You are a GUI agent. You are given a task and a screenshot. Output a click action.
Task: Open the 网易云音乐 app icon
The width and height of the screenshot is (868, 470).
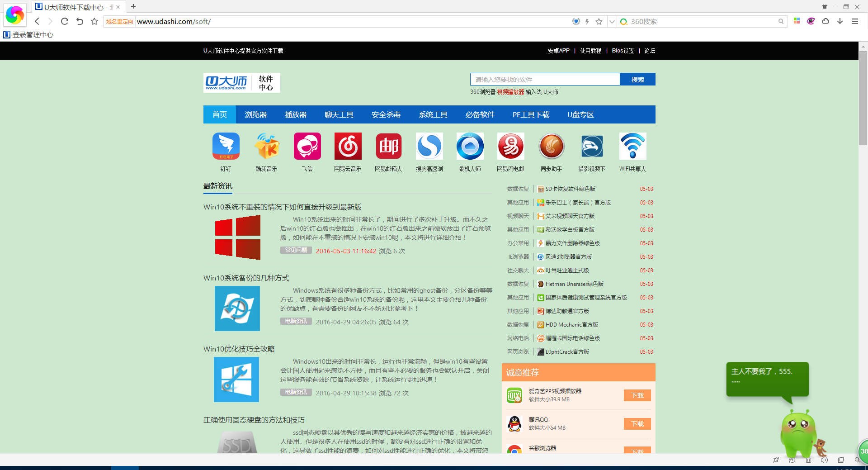pyautogui.click(x=348, y=146)
